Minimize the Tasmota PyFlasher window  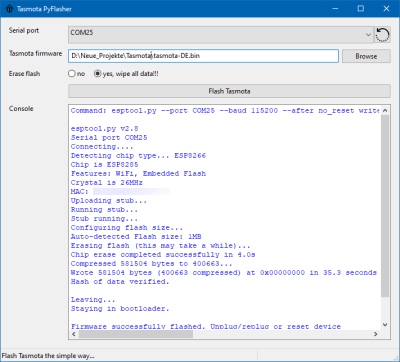[x=335, y=9]
